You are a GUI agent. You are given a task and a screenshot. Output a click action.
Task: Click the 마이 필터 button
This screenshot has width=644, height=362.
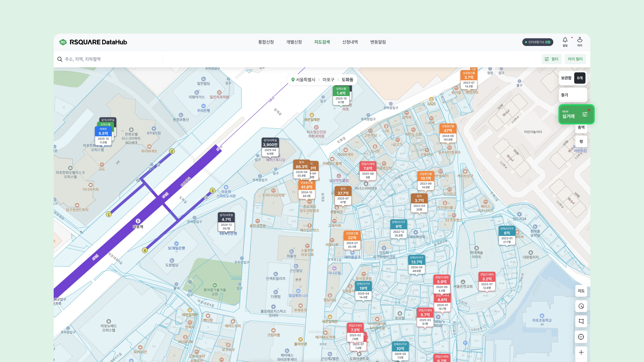click(x=575, y=59)
